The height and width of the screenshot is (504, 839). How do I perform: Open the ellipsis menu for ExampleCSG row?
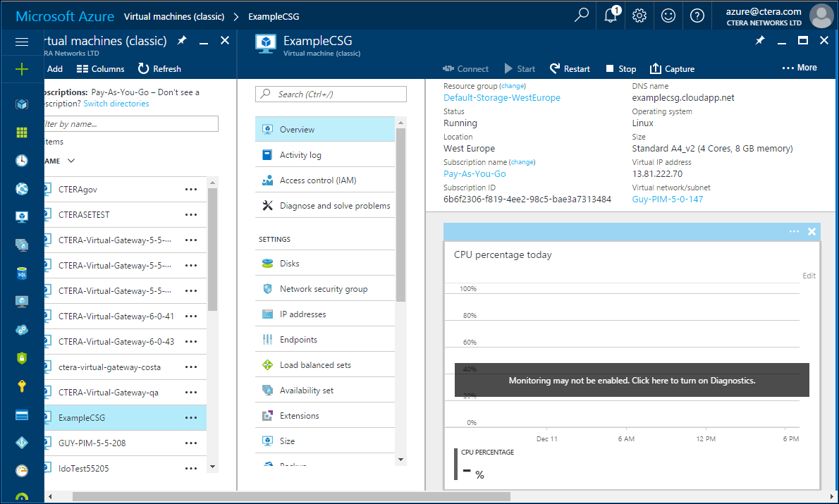(x=191, y=418)
